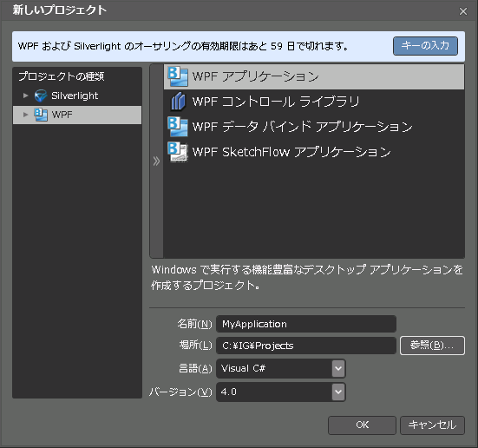
Task: Select the WPF project type icon
Action: (x=41, y=115)
